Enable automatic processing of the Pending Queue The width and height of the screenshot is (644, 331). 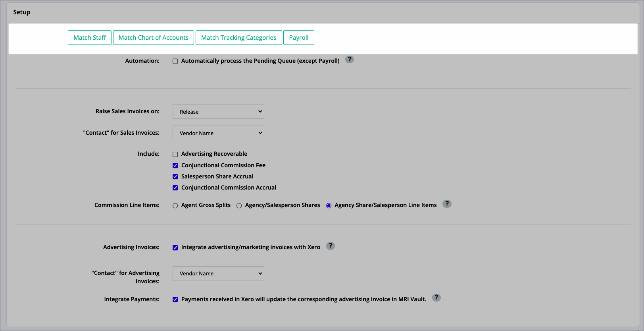(x=175, y=61)
